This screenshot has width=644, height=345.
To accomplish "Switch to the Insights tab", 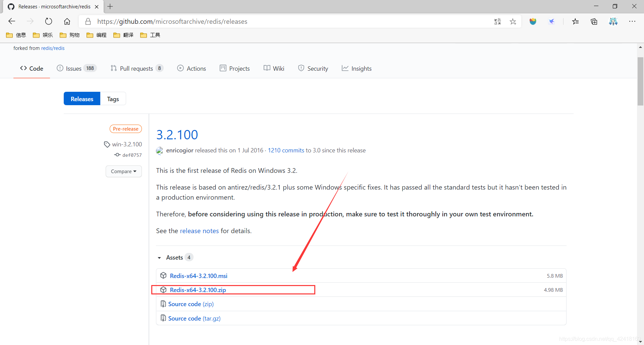I will [357, 68].
